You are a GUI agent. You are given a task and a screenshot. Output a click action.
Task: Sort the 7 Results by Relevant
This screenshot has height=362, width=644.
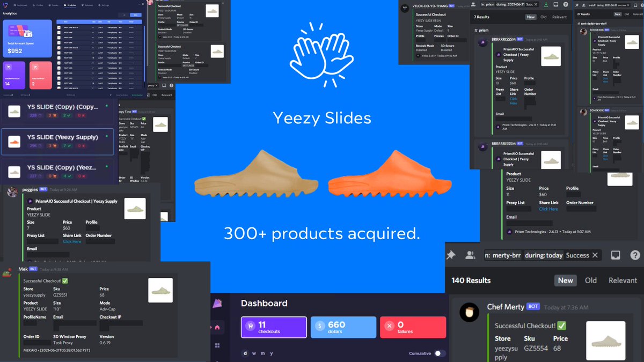(x=559, y=17)
